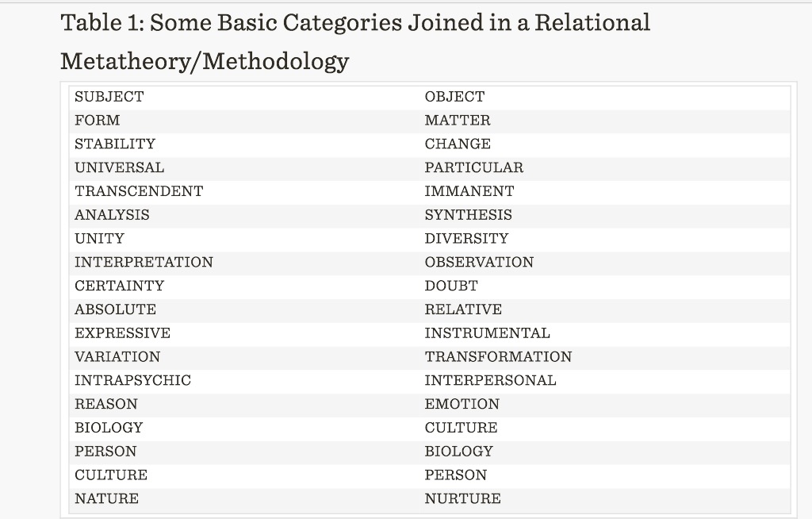Select the DIVERSITY cell
Viewport: 812px width, 519px height.
[466, 239]
